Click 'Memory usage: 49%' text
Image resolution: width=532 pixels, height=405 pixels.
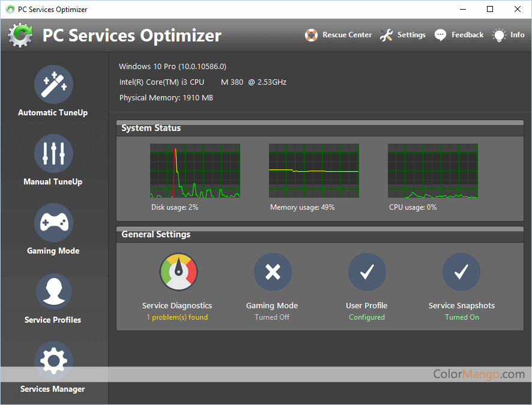coord(302,207)
